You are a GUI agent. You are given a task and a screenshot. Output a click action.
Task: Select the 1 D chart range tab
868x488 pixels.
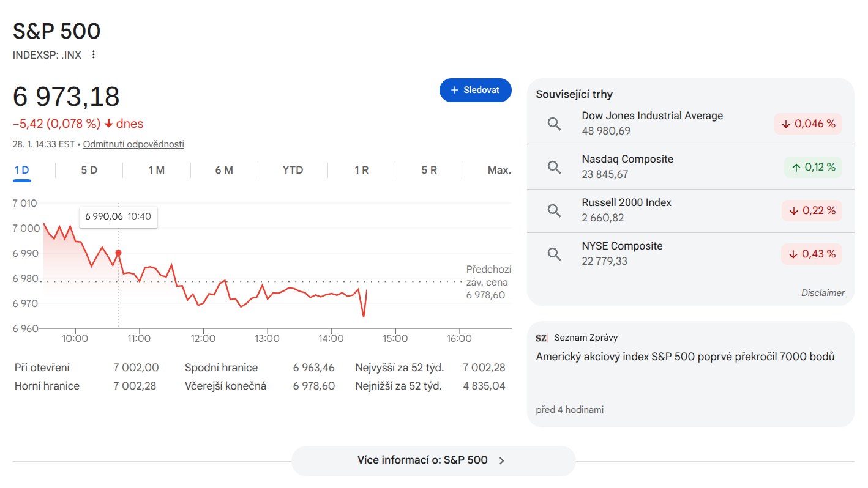[22, 170]
